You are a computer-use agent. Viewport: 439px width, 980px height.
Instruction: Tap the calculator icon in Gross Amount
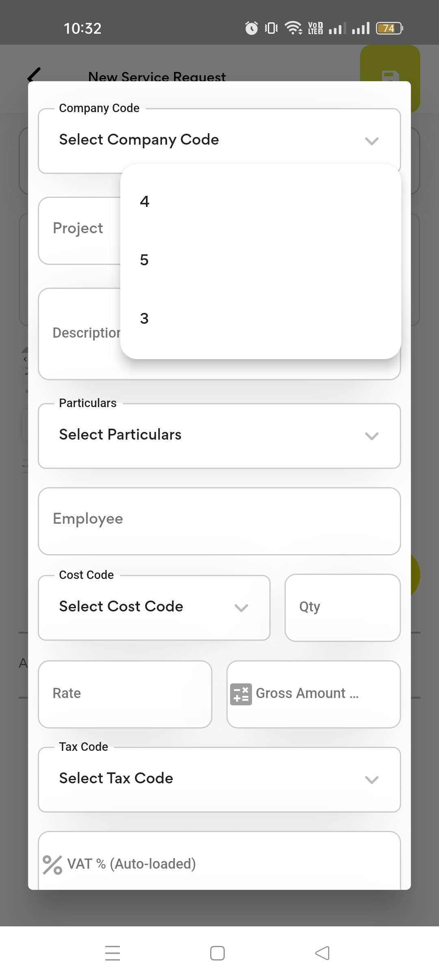point(241,694)
